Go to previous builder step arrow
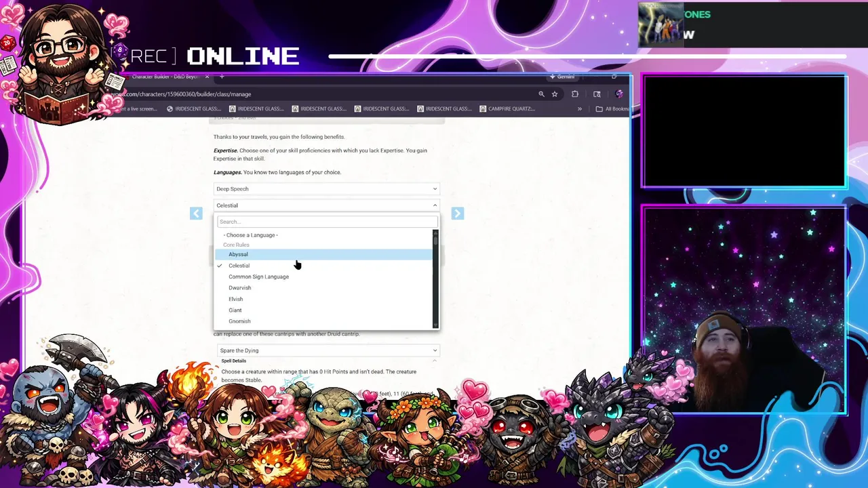This screenshot has height=488, width=868. [x=196, y=213]
